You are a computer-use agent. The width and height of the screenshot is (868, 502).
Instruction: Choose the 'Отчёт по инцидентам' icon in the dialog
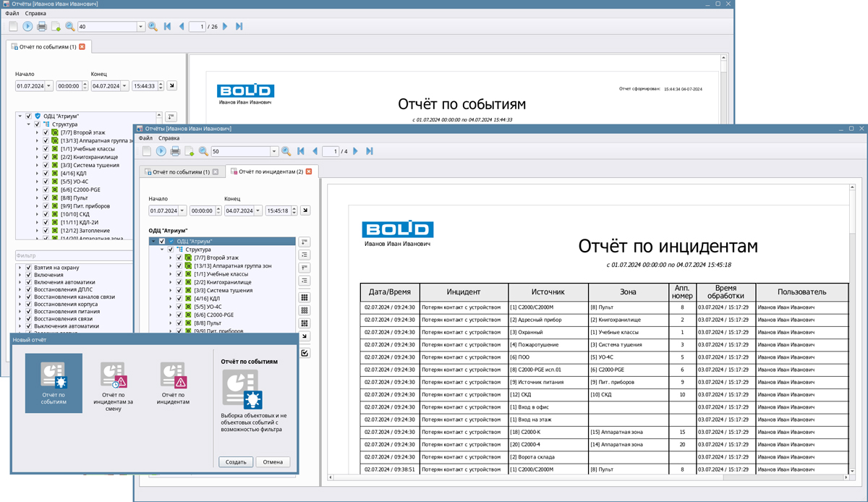point(174,383)
